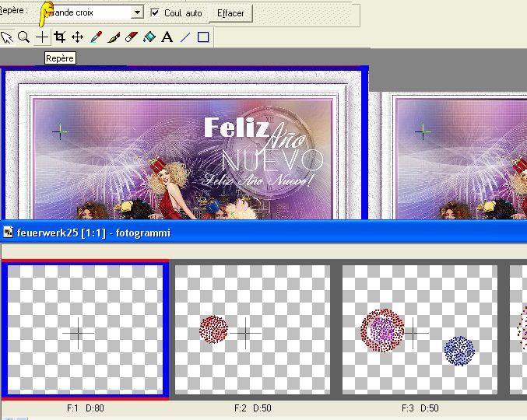Select frame F:2 with red firework
527x420 pixels.
pyautogui.click(x=252, y=330)
